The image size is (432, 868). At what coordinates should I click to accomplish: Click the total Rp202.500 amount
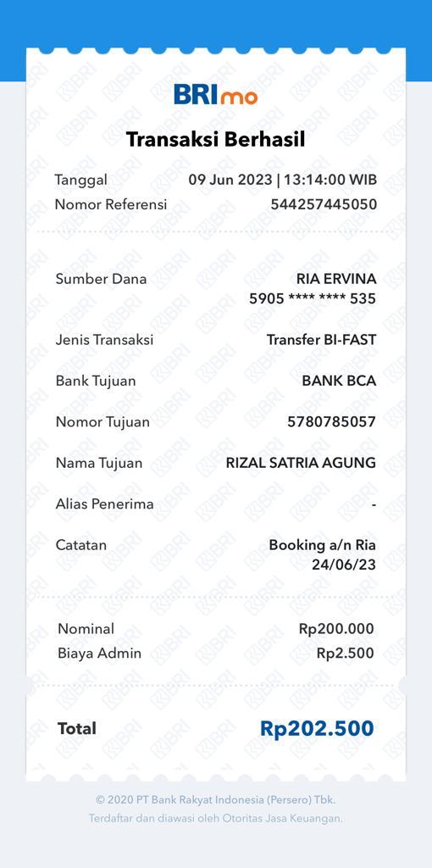tap(317, 728)
